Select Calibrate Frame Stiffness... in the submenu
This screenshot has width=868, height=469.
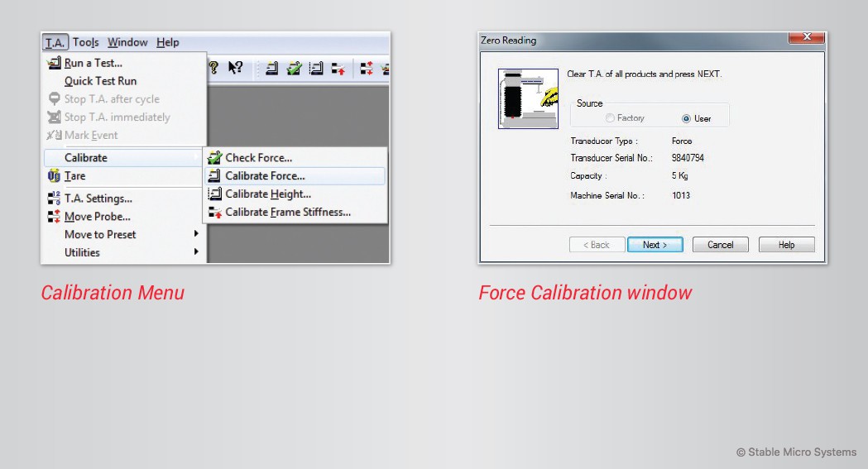[295, 213]
